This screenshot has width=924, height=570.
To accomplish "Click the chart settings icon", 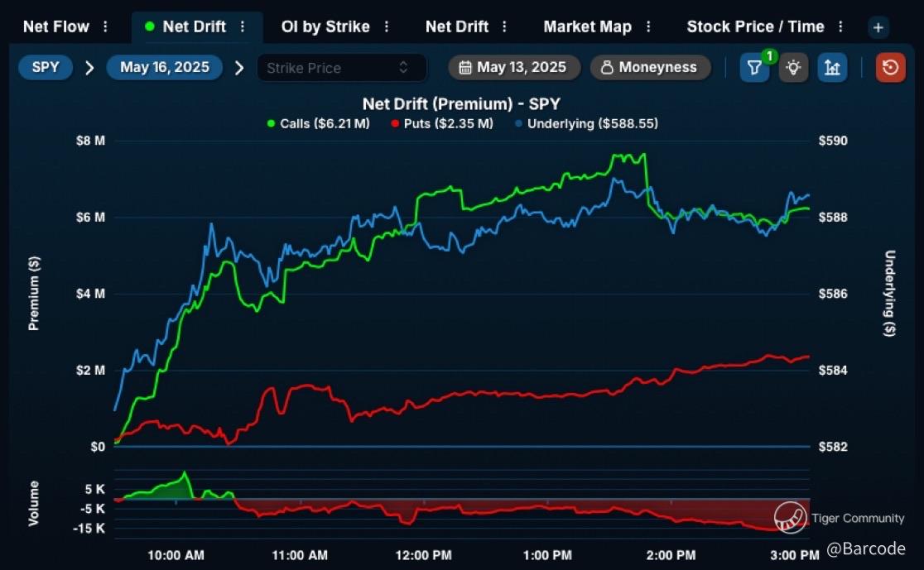I will point(832,68).
